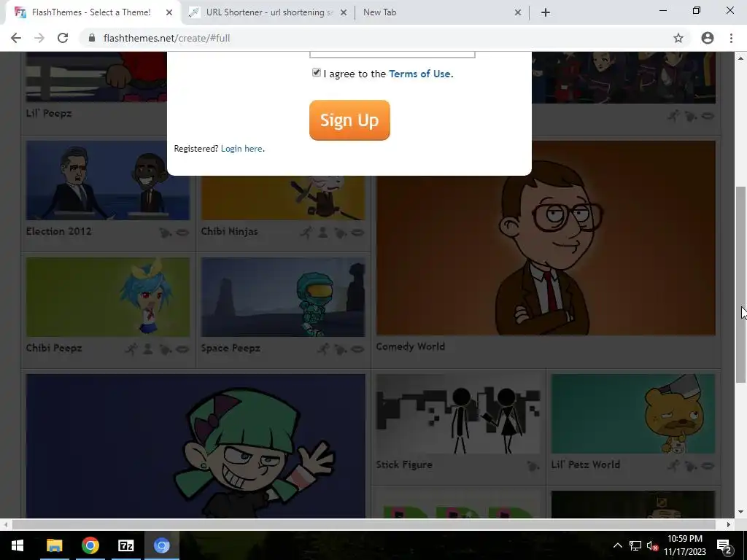This screenshot has height=560, width=747.
Task: Click the scroll up arrow on the page
Action: point(741,58)
